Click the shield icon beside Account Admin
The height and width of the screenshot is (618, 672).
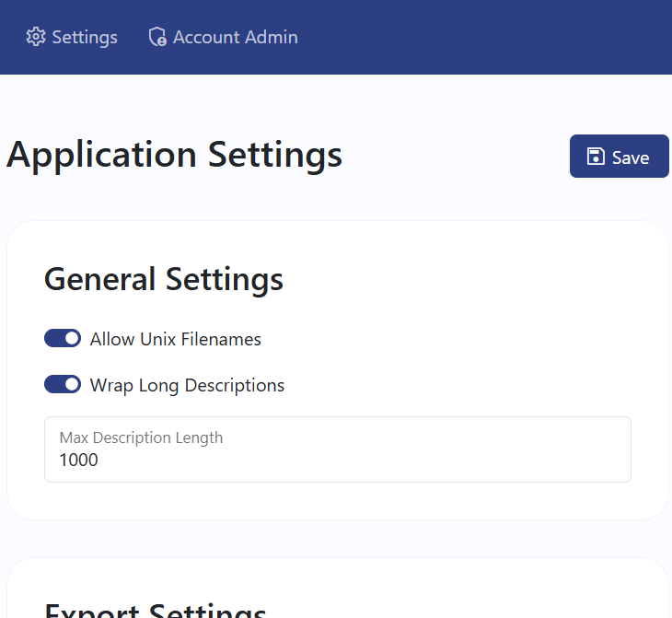point(157,37)
